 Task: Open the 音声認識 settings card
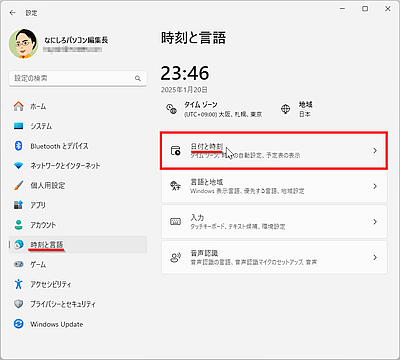274,257
